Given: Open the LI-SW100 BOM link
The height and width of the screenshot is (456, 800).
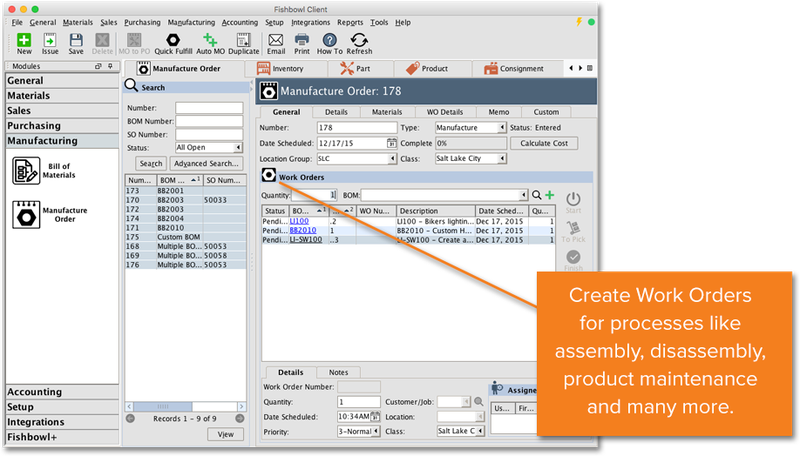Looking at the screenshot, I should tap(306, 240).
